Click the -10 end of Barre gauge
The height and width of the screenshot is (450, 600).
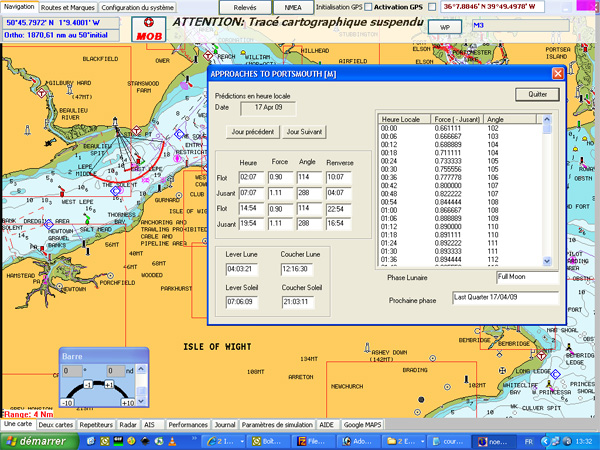coord(67,403)
